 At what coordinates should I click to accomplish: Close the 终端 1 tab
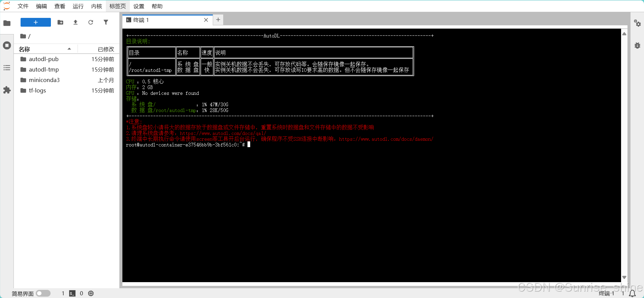tap(206, 20)
